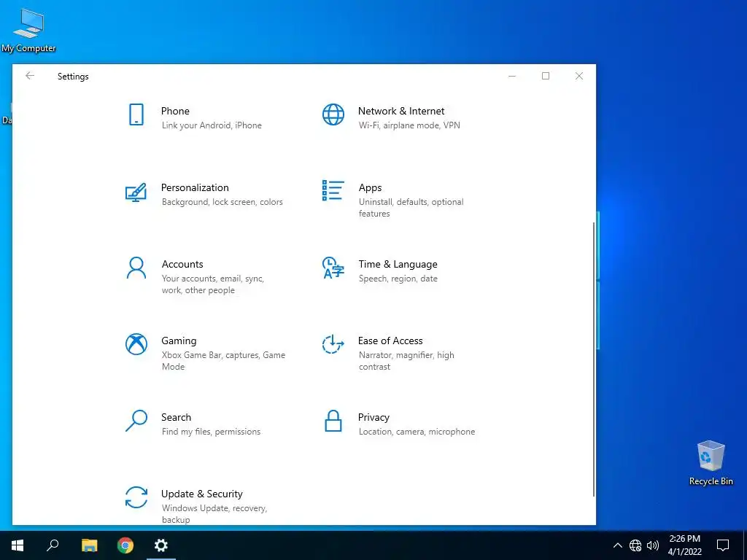Open the Personalization paintbrush icon
747x560 pixels.
pyautogui.click(x=136, y=192)
